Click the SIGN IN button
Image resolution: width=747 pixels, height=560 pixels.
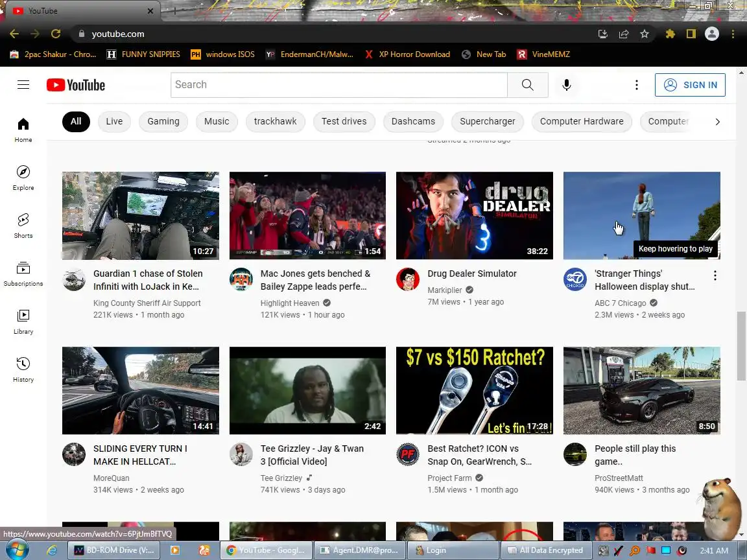coord(690,85)
